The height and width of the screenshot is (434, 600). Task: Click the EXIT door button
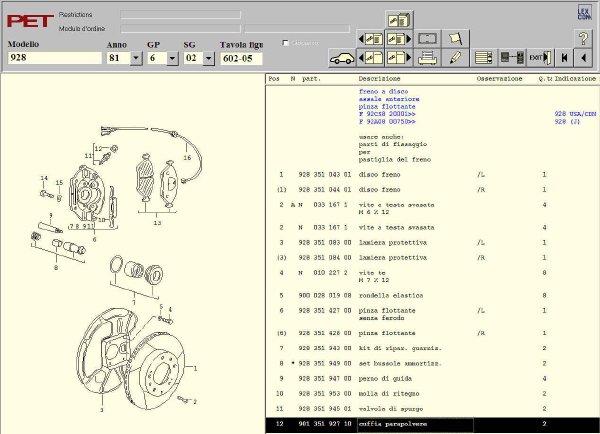(x=540, y=58)
